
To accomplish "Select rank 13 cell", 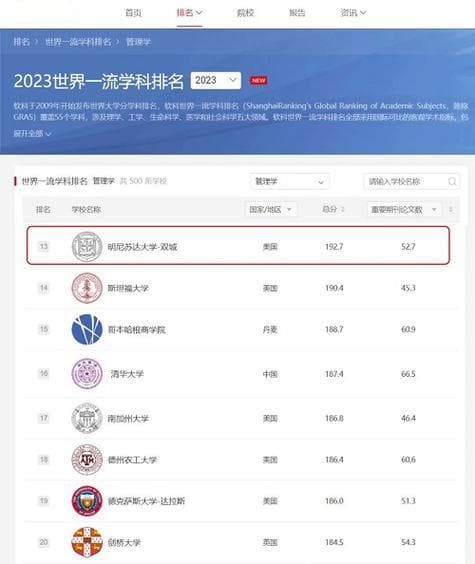I will (44, 246).
